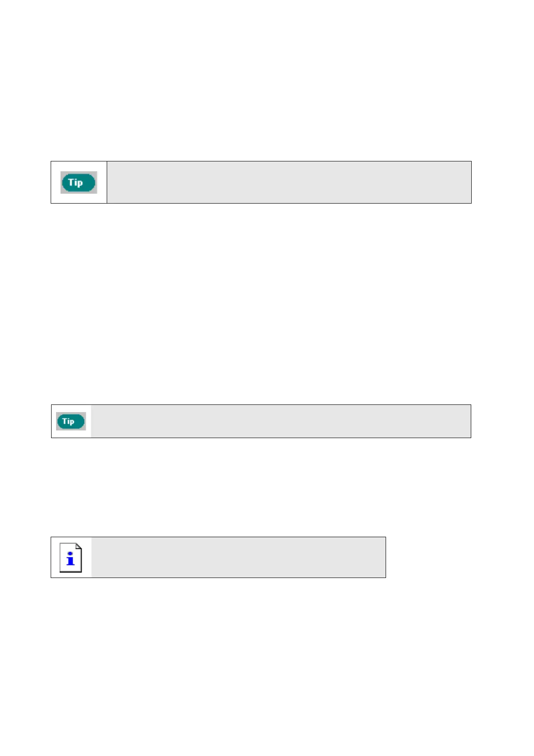
Task: Click the center of the thin middle callout box
Action: (261, 421)
